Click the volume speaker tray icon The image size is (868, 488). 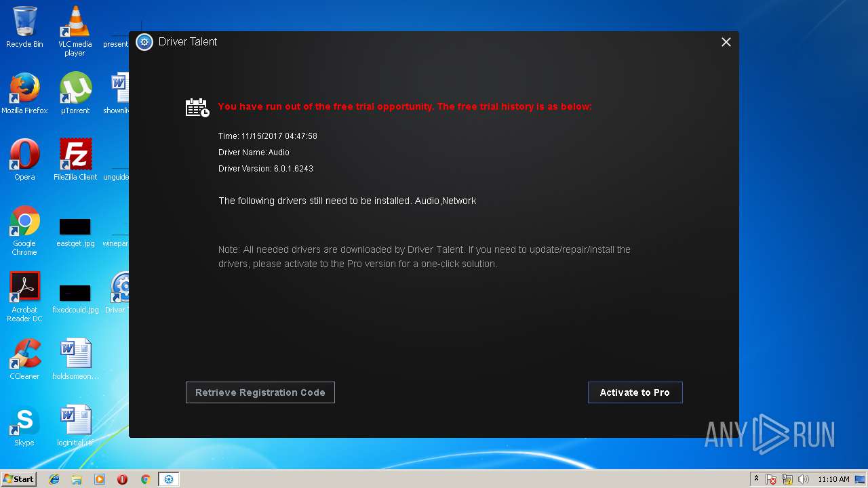[x=804, y=479]
